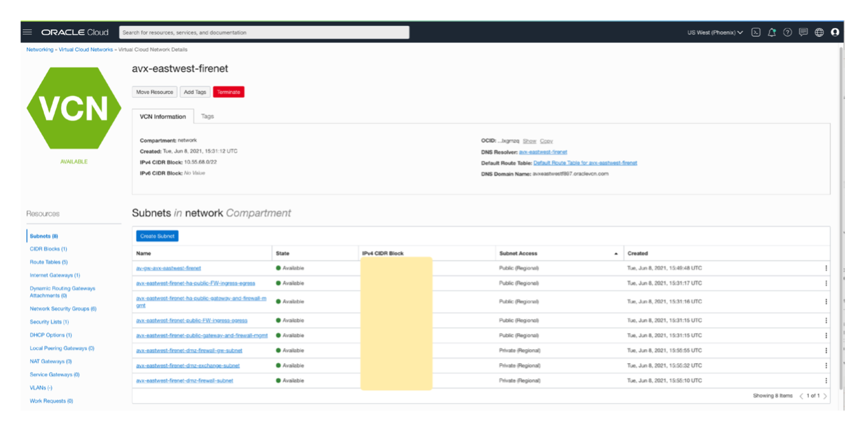Open subnet avx-eastwest-firenet-public-gateway-and-firewall-mgmt
The height and width of the screenshot is (433, 868).
[x=202, y=336]
